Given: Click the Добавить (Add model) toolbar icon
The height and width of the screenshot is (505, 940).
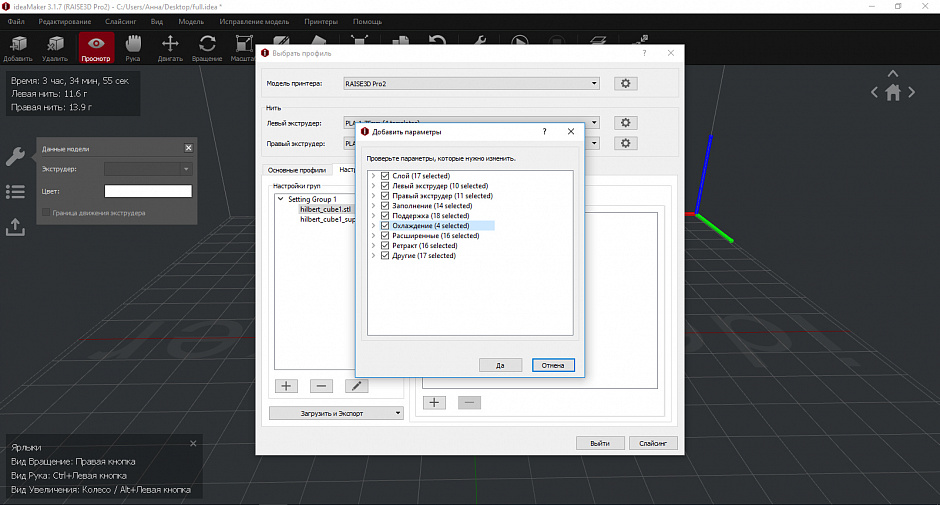Looking at the screenshot, I should pyautogui.click(x=18, y=48).
